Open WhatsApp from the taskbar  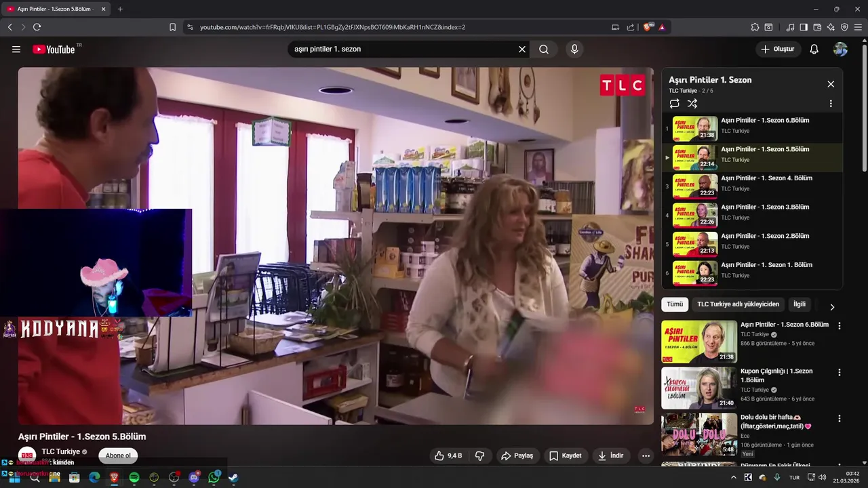(x=214, y=477)
